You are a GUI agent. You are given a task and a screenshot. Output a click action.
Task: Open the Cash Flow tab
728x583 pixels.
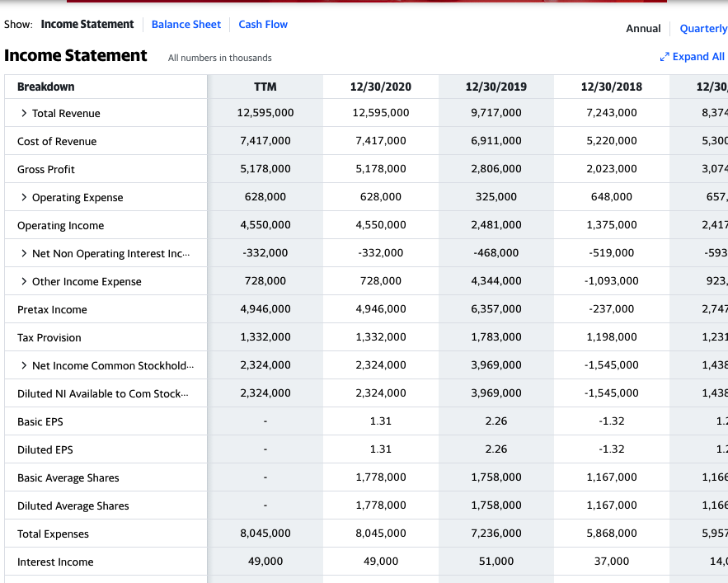[x=263, y=25]
